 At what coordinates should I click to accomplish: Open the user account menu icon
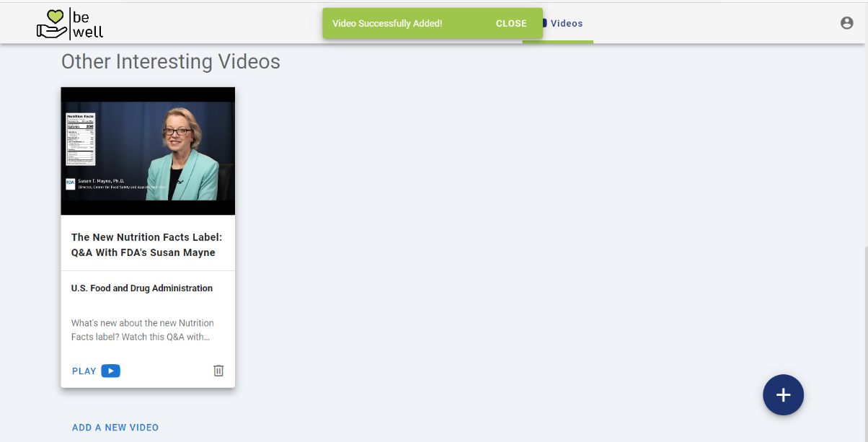(x=847, y=23)
